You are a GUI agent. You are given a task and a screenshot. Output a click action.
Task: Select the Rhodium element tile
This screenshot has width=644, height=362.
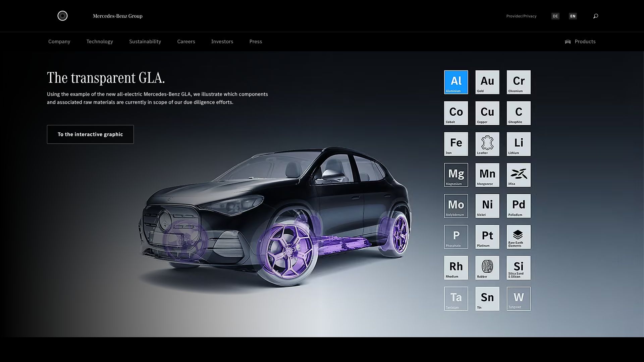(x=456, y=268)
